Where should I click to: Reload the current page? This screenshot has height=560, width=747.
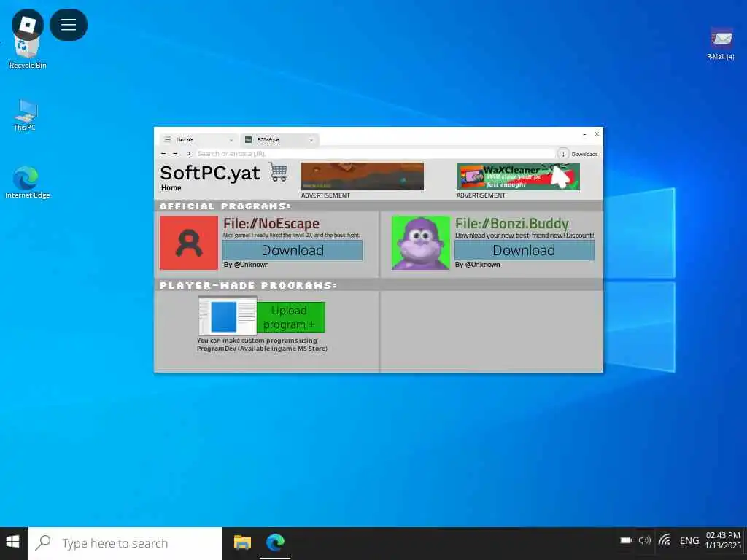point(188,154)
